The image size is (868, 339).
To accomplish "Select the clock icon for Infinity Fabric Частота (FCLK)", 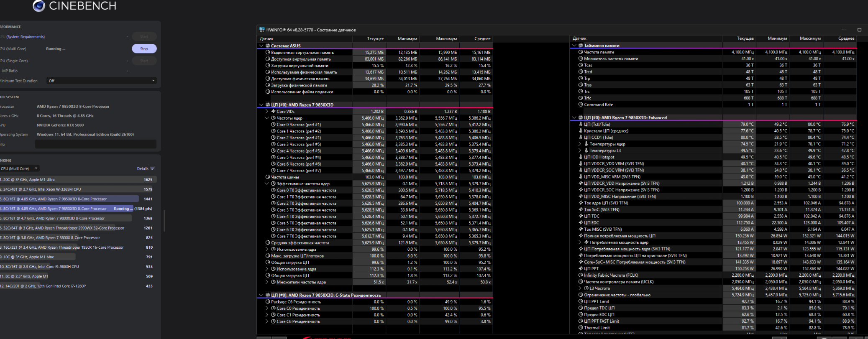I will click(x=581, y=275).
